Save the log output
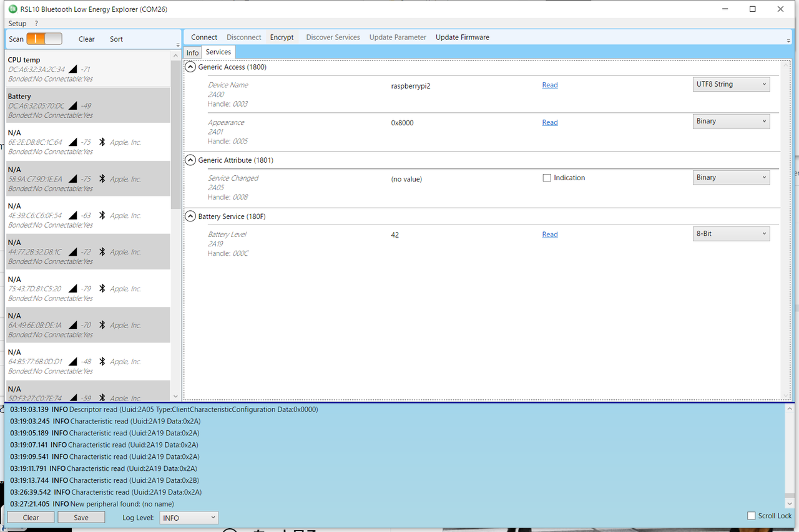 pos(81,518)
